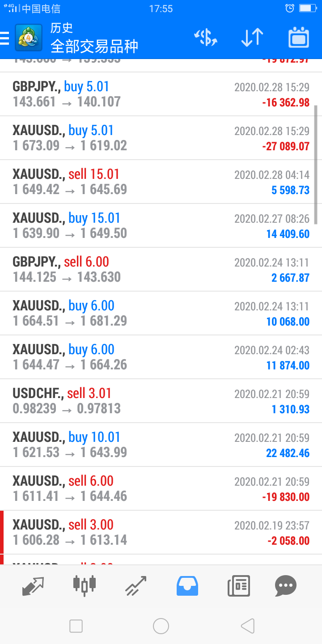
Task: Open the currency symbol filter icon
Action: point(205,38)
